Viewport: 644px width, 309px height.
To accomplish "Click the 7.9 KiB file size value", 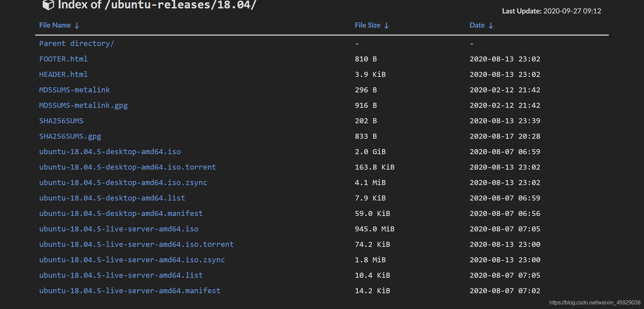I will click(x=370, y=198).
